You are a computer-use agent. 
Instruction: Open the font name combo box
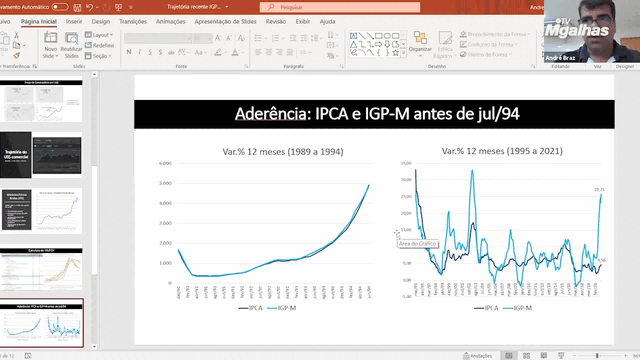[158, 38]
